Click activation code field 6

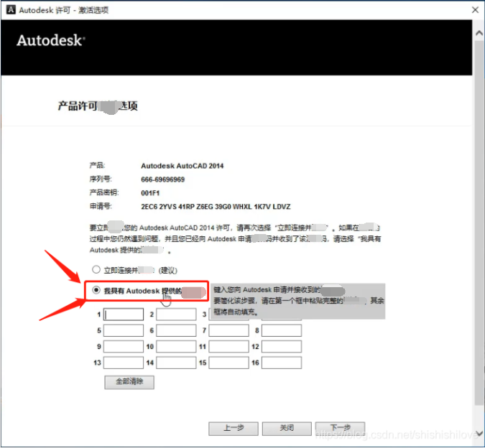tap(176, 330)
